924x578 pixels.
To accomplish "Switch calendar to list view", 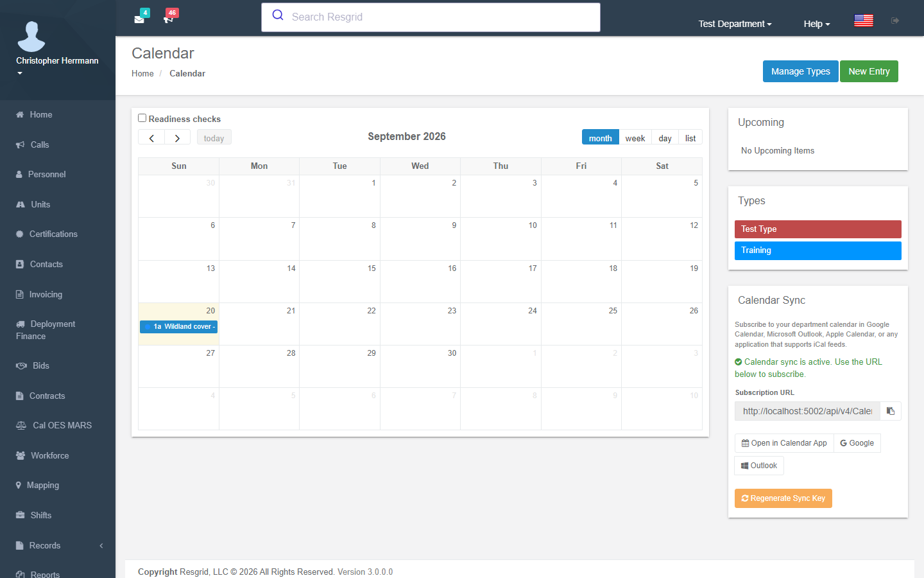I will point(690,138).
